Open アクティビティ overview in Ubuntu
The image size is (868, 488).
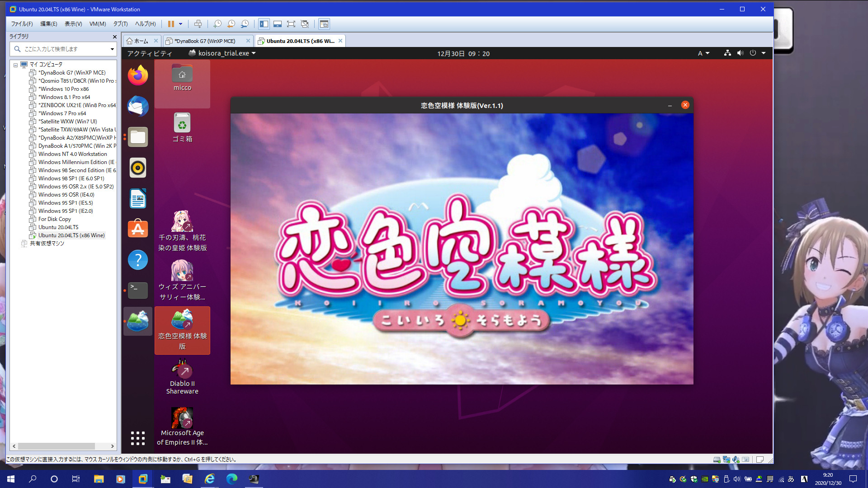click(150, 53)
